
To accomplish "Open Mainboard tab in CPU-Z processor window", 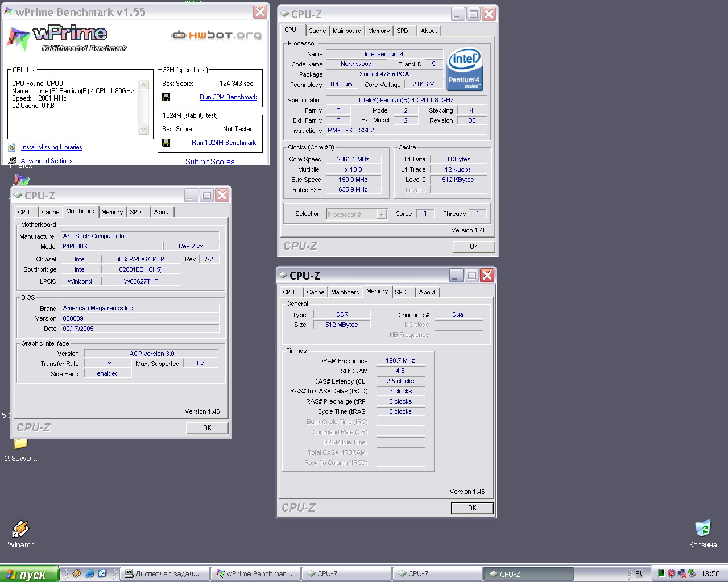I will pyautogui.click(x=347, y=31).
